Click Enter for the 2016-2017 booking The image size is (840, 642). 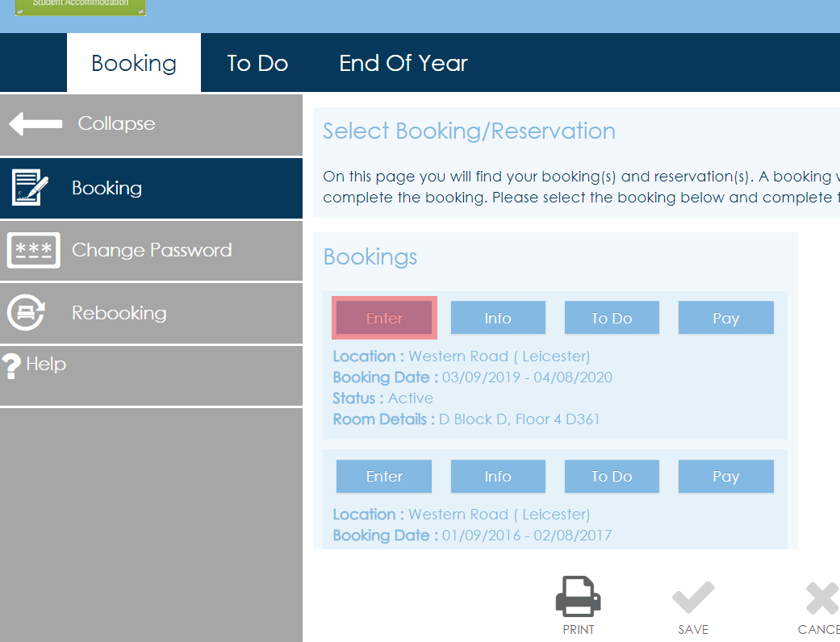tap(384, 476)
